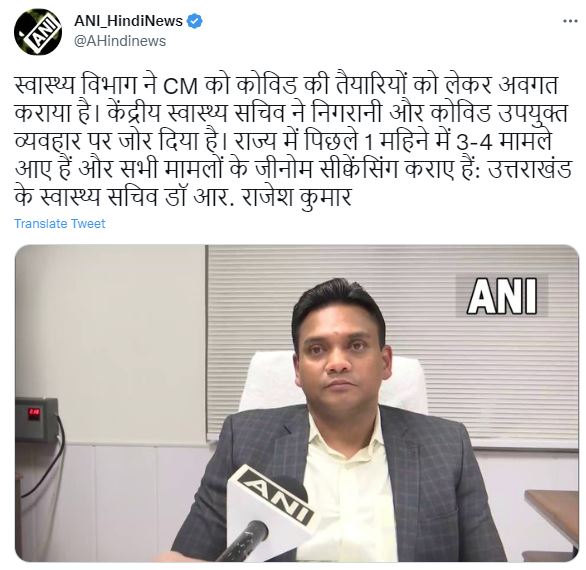Click the name राजेश कुमार in the tweet
The width and height of the screenshot is (586, 570).
click(297, 197)
